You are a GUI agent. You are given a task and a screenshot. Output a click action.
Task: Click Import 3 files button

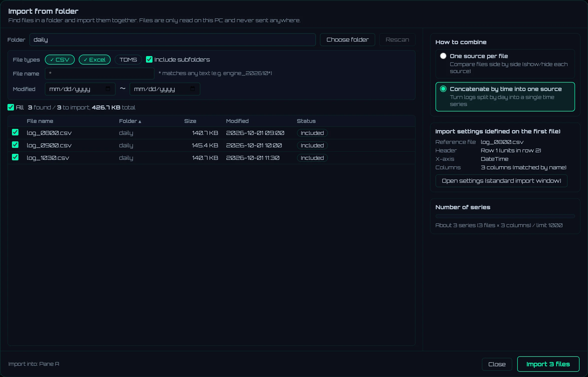click(x=548, y=364)
